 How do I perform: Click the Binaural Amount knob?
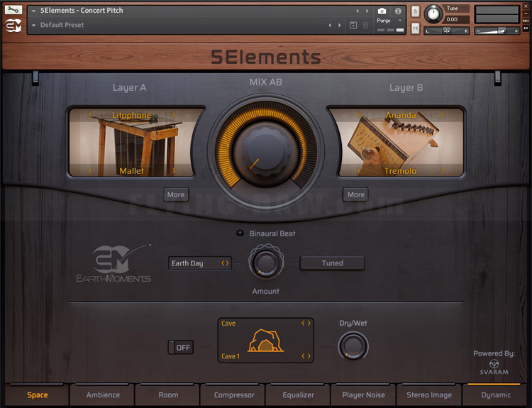pos(266,263)
